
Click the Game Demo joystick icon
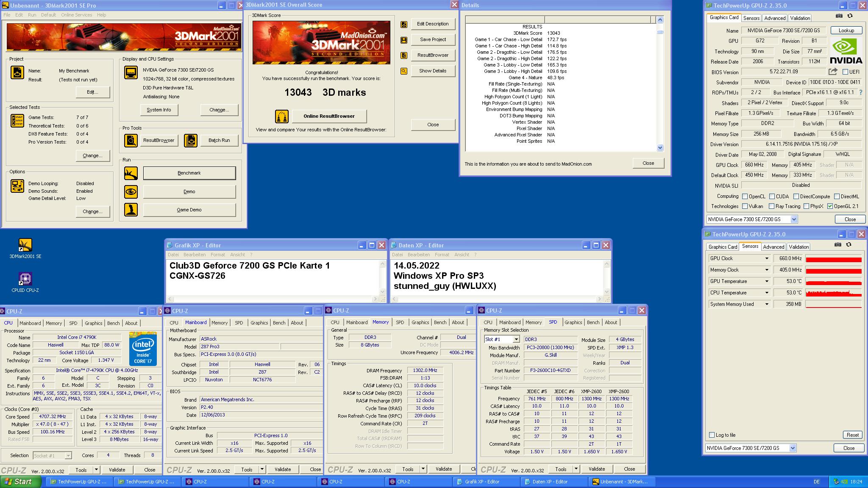point(131,210)
